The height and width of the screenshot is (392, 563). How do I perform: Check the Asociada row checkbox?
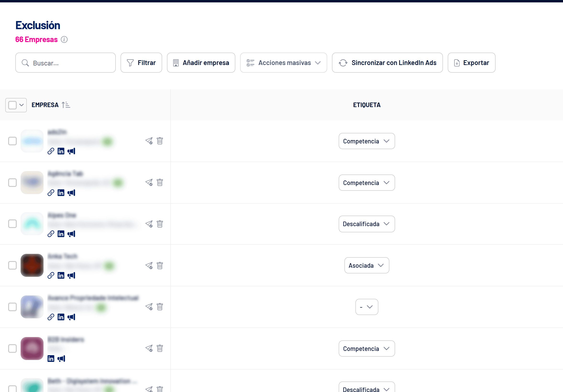(x=12, y=265)
